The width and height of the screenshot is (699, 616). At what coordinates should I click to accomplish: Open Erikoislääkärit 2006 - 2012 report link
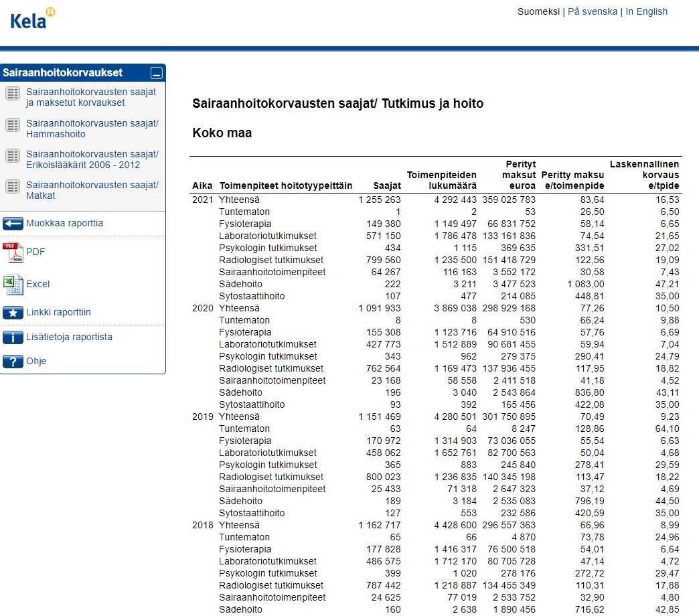(92, 159)
